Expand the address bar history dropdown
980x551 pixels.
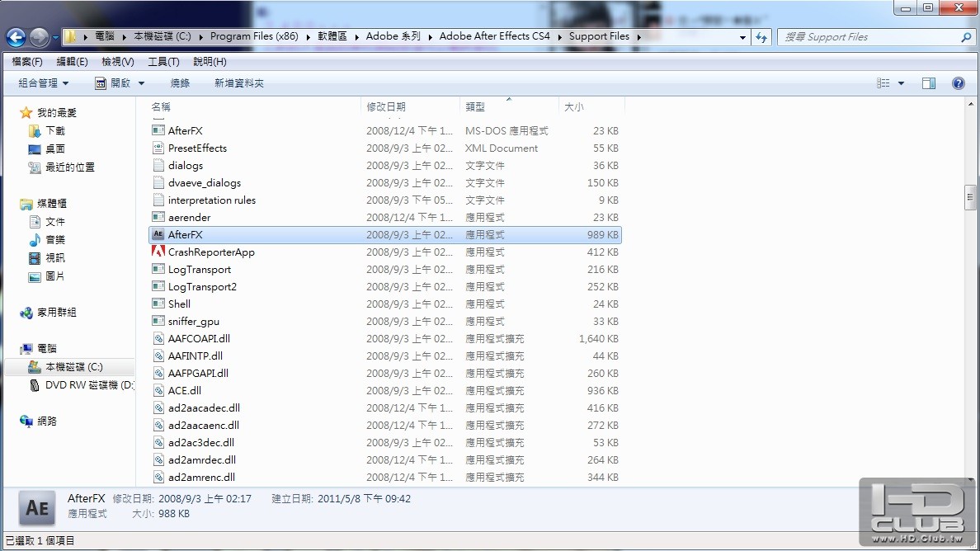tap(742, 37)
